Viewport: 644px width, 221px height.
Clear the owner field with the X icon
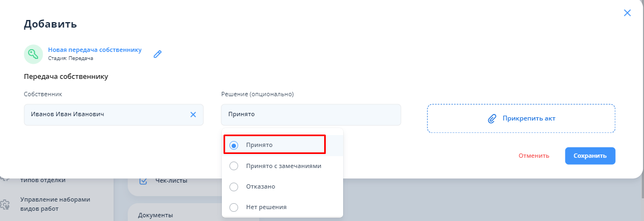193,115
